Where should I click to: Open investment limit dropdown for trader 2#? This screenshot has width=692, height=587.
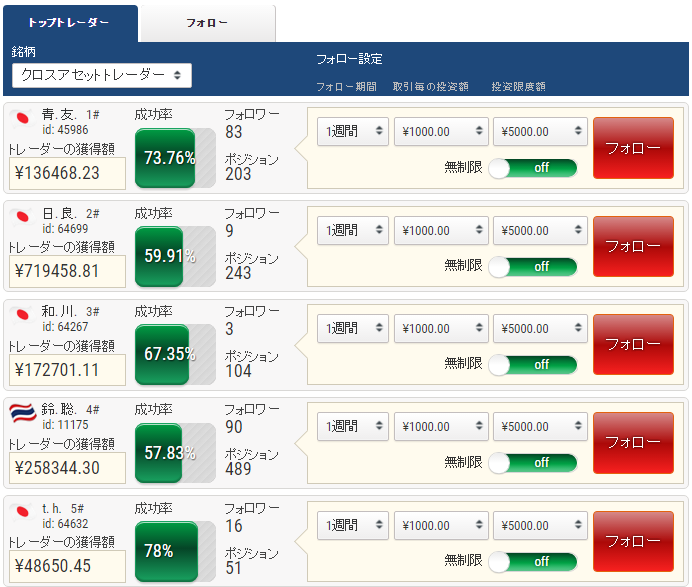(x=540, y=230)
